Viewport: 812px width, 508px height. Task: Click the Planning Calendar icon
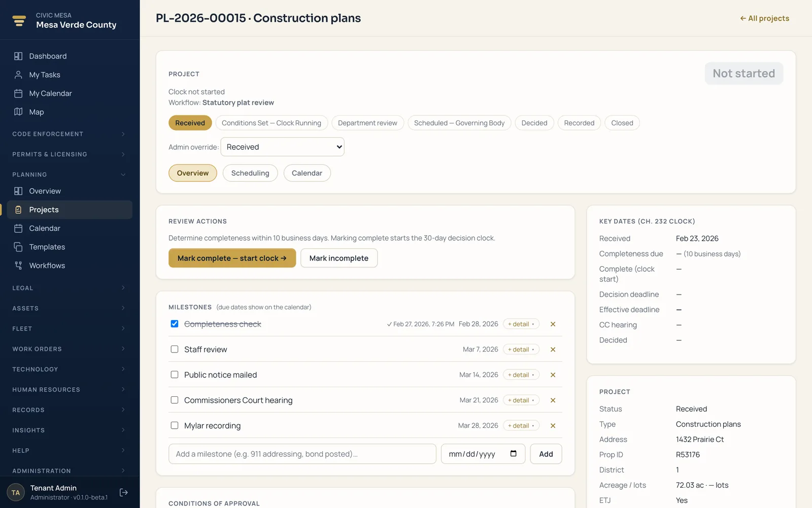coord(18,229)
